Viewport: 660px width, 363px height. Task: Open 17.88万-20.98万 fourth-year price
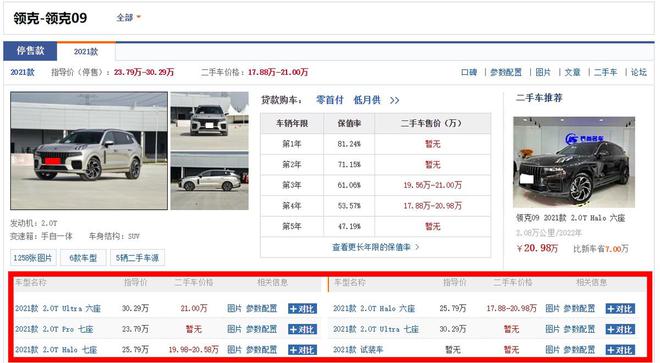point(432,206)
